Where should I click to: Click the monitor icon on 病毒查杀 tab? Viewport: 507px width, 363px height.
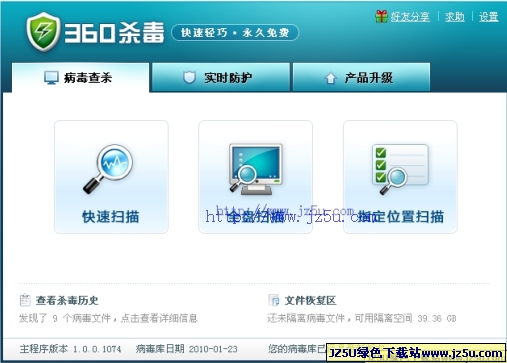(51, 78)
